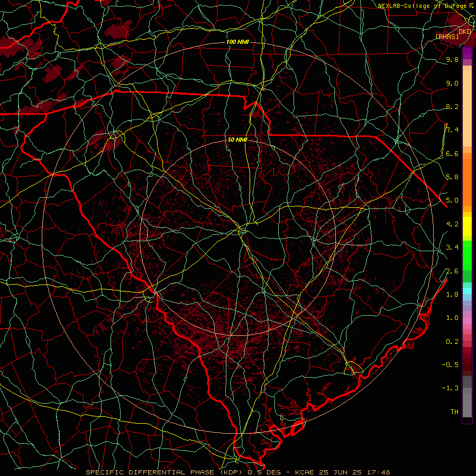Image resolution: width=476 pixels, height=476 pixels.
Task: Click the 4.2 value on the color scale
Action: coord(452,224)
